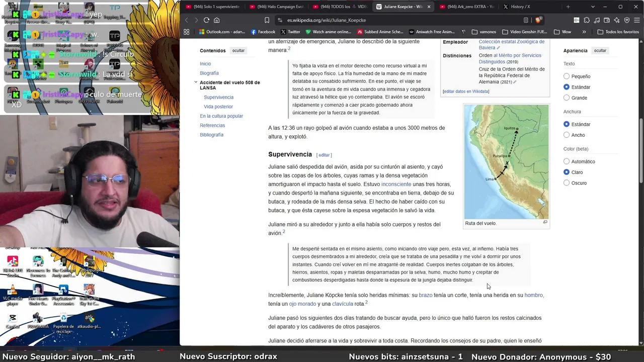The height and width of the screenshot is (362, 644).
Task: Jump to Biografía in contents
Action: click(x=209, y=73)
